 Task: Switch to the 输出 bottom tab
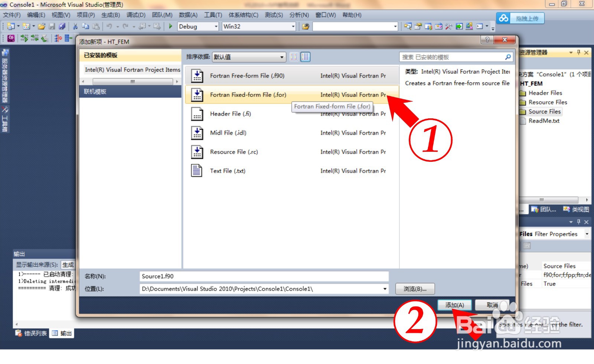[62, 333]
